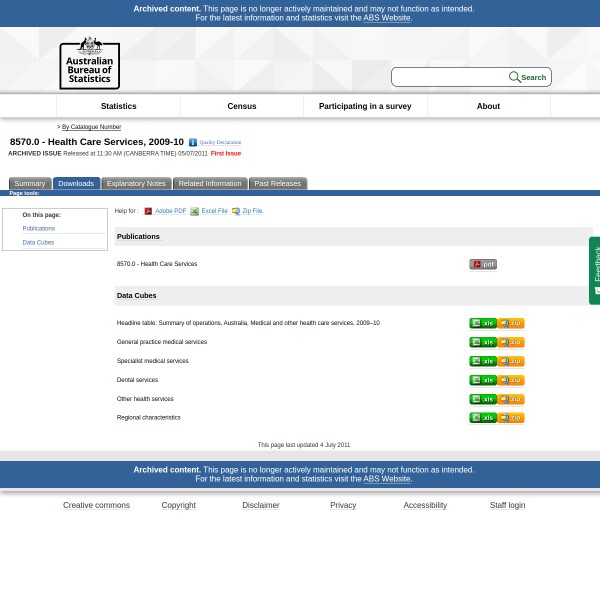Click inside the search text field
Image resolution: width=600 pixels, height=600 pixels.
coord(450,77)
